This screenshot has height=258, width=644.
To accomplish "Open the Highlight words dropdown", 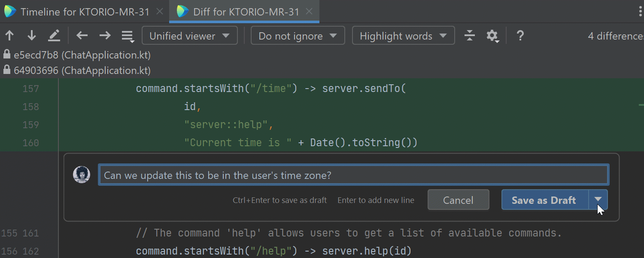I will pyautogui.click(x=403, y=36).
